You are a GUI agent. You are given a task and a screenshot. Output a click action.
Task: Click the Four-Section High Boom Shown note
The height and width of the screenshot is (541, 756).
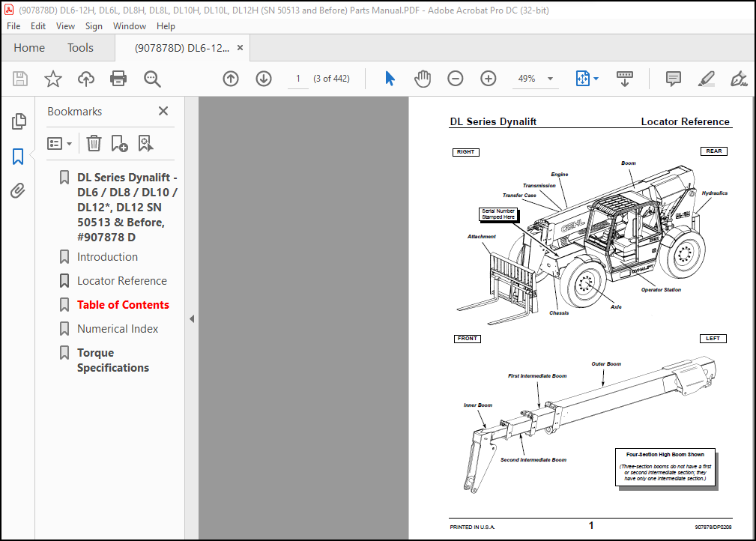pyautogui.click(x=665, y=468)
